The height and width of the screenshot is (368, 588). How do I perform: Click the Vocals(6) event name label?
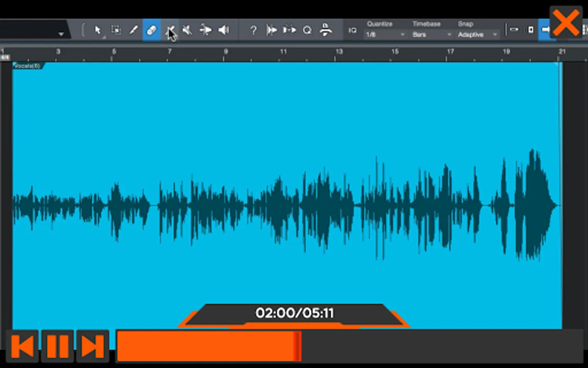point(27,66)
